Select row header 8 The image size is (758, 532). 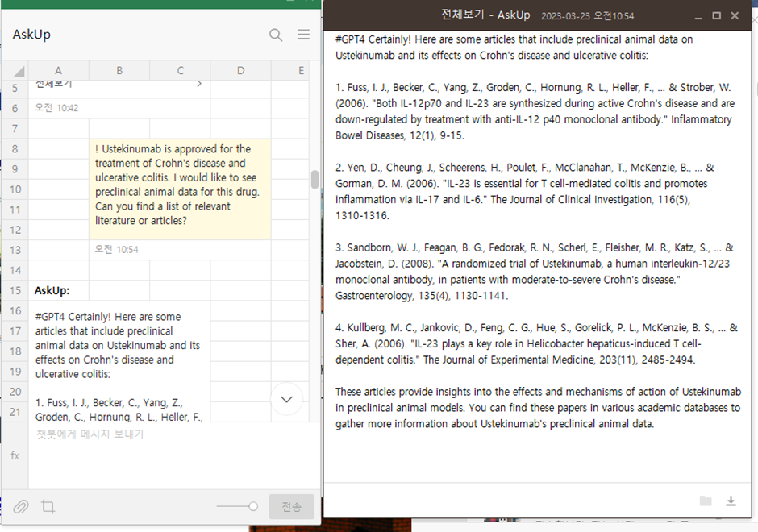pos(15,149)
